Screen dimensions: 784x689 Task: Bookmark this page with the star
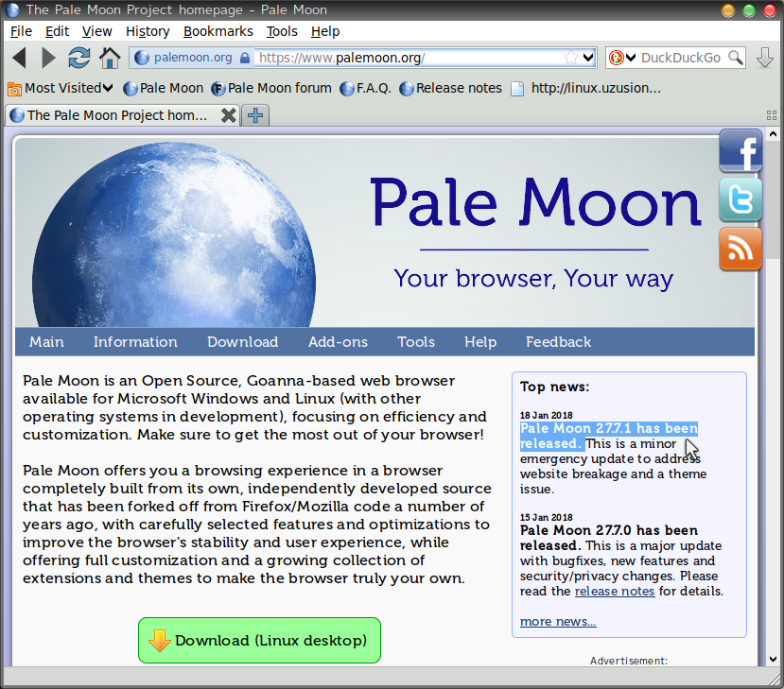tap(570, 58)
